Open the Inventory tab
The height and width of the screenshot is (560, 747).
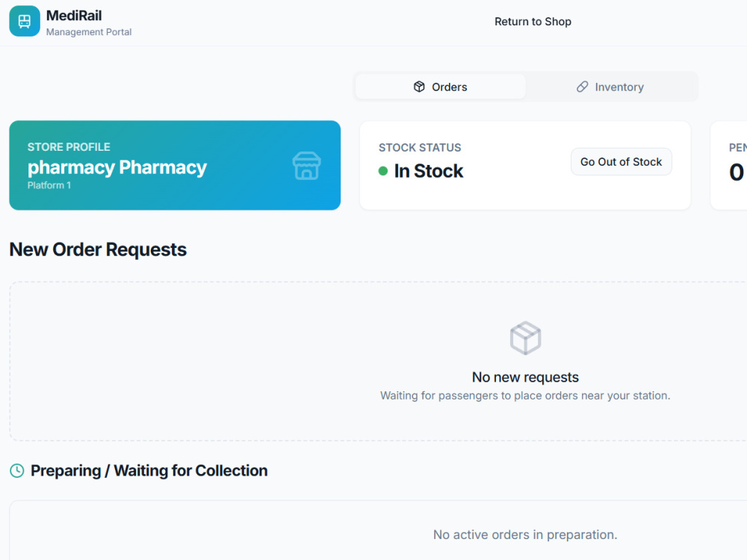(x=610, y=87)
